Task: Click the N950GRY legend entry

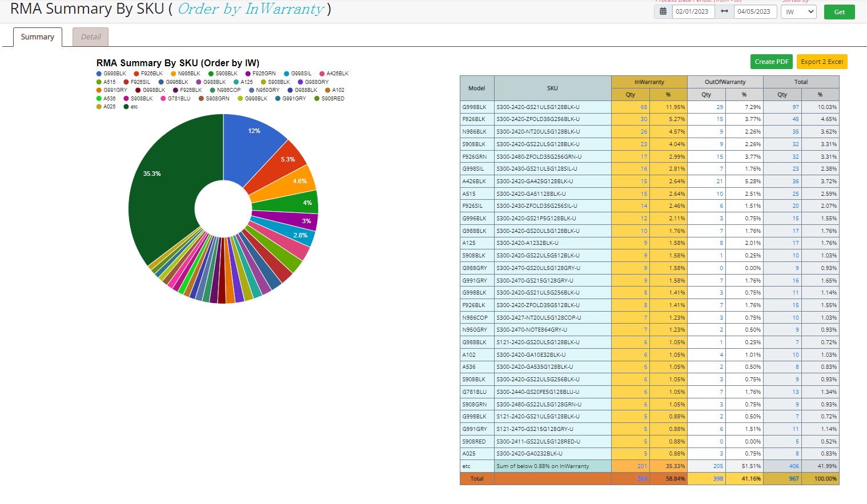Action: click(x=264, y=90)
